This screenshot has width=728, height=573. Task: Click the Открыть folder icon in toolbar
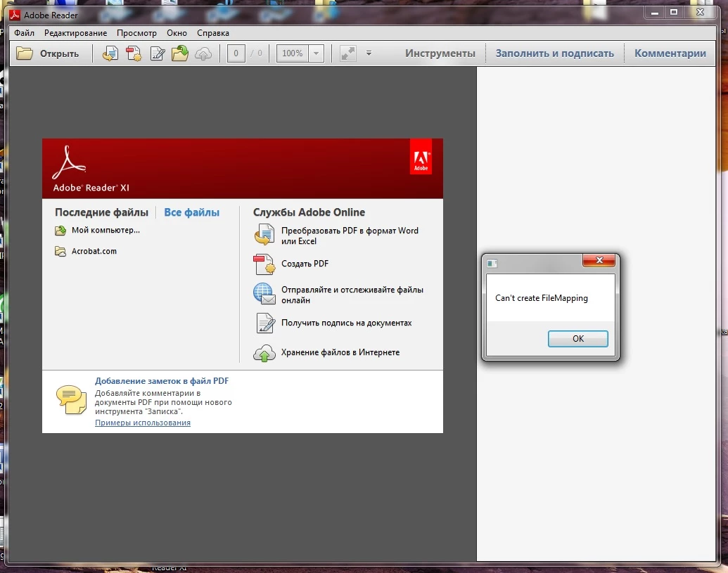pyautogui.click(x=24, y=53)
